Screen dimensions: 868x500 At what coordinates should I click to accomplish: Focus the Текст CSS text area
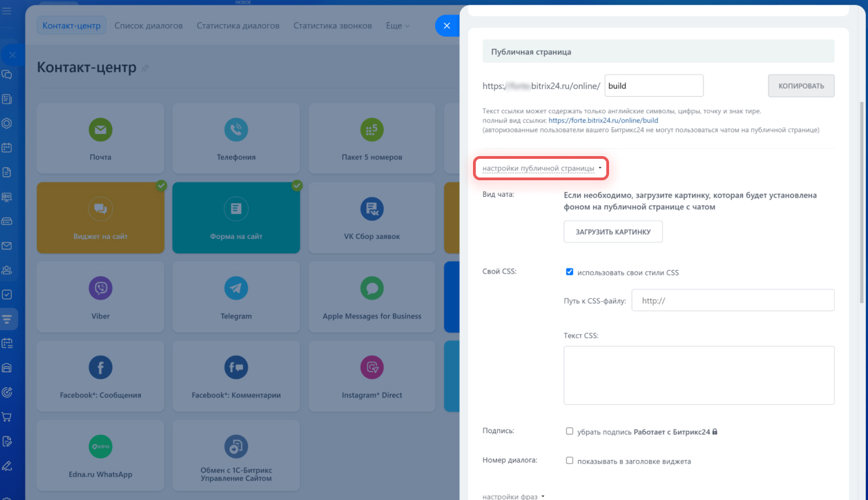699,375
